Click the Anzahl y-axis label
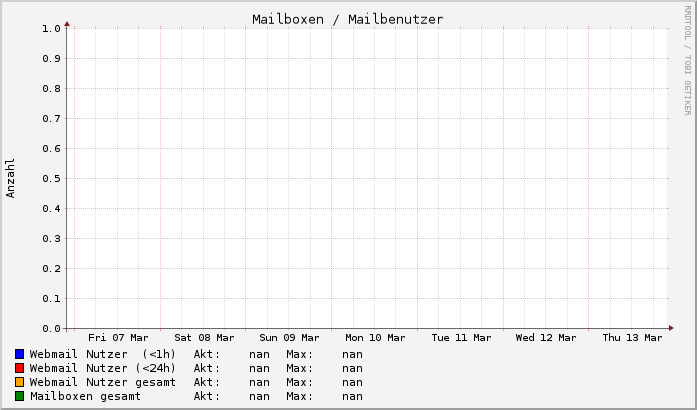 pyautogui.click(x=11, y=178)
